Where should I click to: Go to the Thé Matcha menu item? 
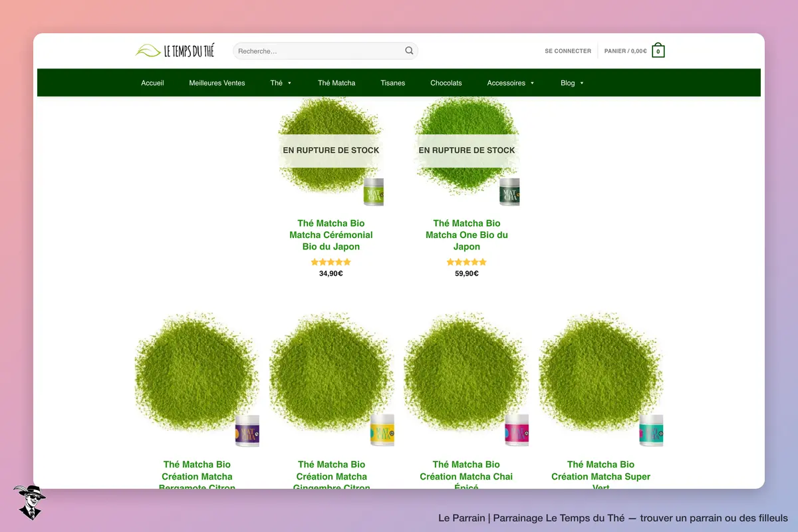[x=336, y=83]
